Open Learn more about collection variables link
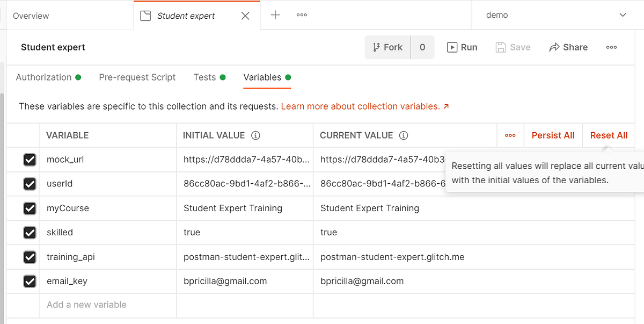Image resolution: width=644 pixels, height=324 pixels. (x=365, y=106)
